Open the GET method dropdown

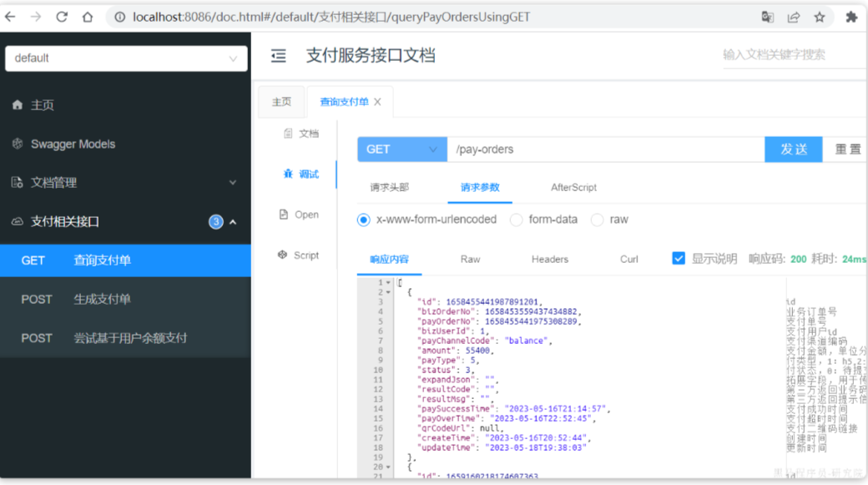click(x=401, y=149)
